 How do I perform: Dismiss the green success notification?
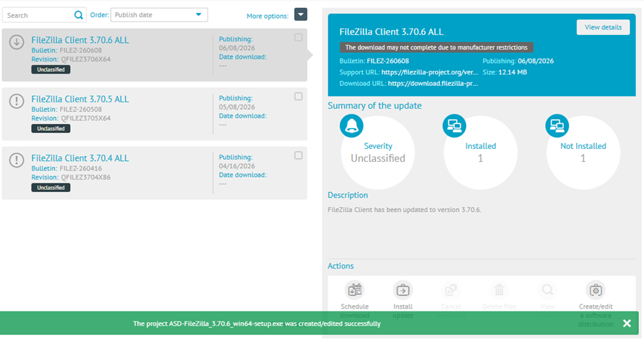pyautogui.click(x=627, y=323)
